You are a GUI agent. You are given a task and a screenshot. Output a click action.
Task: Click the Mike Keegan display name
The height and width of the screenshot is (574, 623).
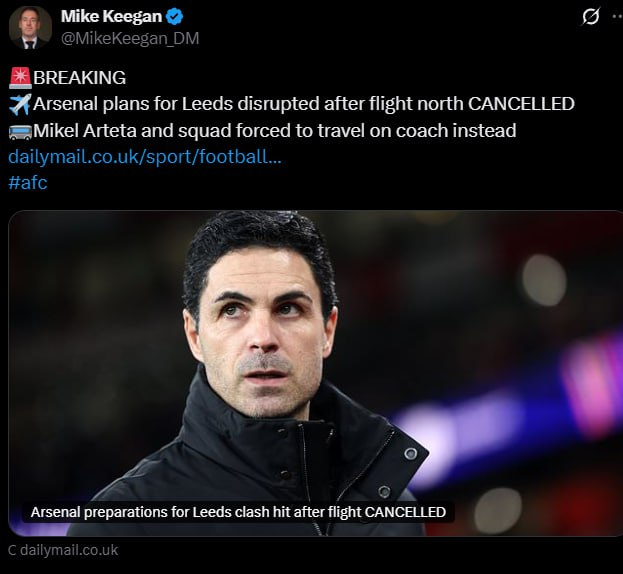pos(111,16)
